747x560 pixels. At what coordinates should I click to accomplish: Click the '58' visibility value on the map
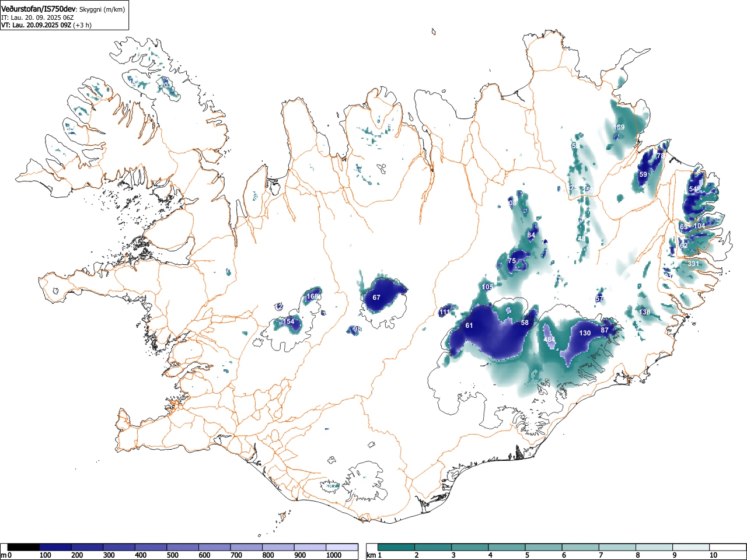click(x=525, y=323)
